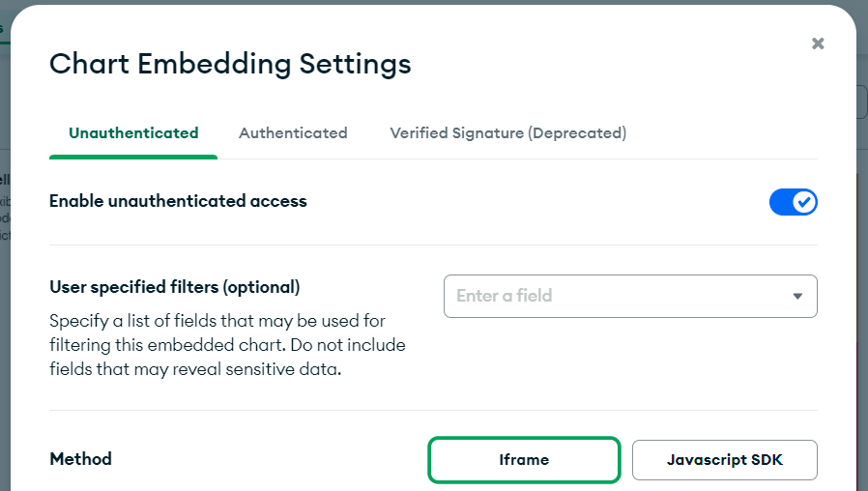
Task: Disable the unauthenticated access toggle
Action: pyautogui.click(x=793, y=202)
